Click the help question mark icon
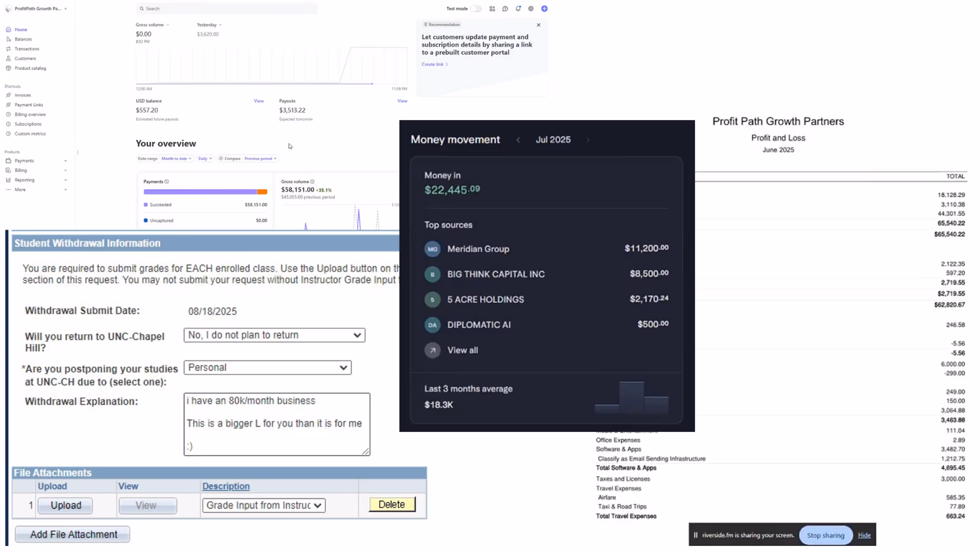The height and width of the screenshot is (552, 980). click(x=505, y=9)
